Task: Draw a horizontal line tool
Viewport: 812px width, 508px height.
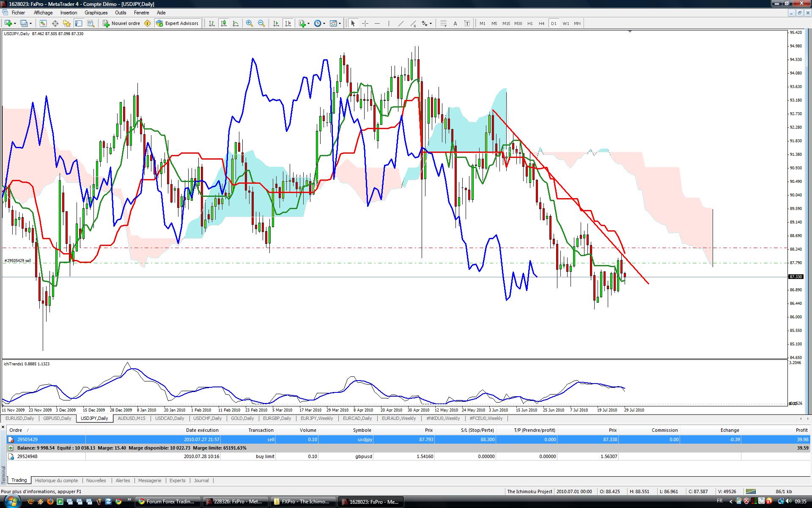Action: [x=377, y=23]
